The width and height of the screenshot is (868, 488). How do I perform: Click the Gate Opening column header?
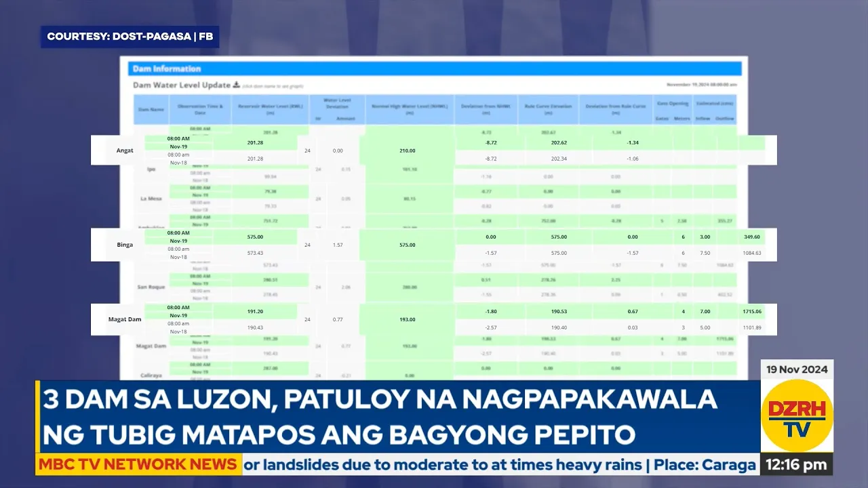(672, 104)
